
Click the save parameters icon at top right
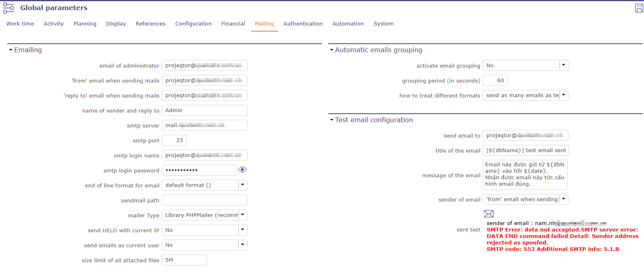pos(639,8)
